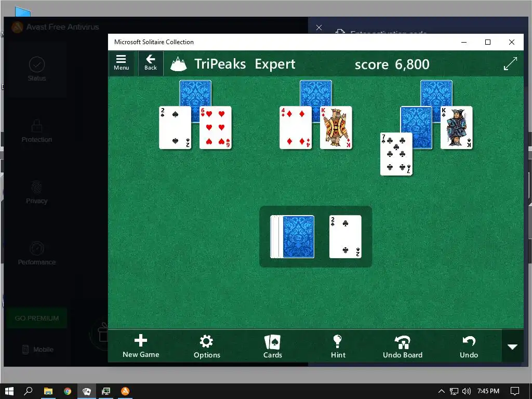Close the Microsoft Solitaire Collection window
This screenshot has width=532, height=399.
(512, 42)
